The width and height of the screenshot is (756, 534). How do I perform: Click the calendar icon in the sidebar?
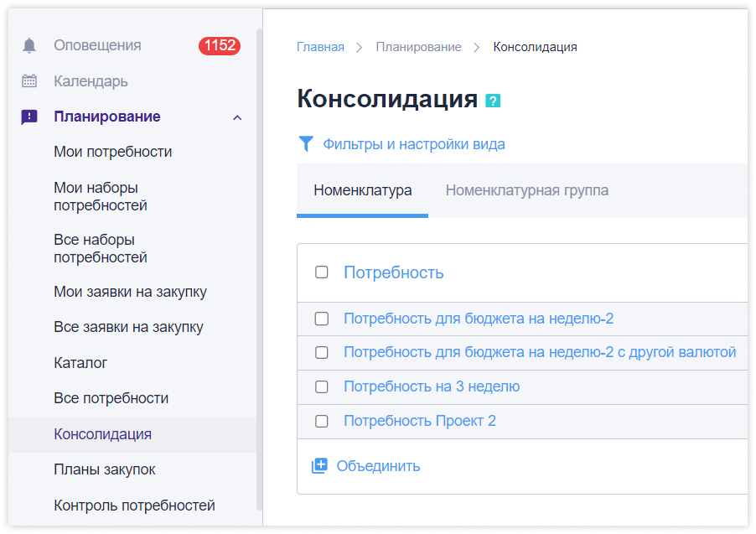[29, 81]
